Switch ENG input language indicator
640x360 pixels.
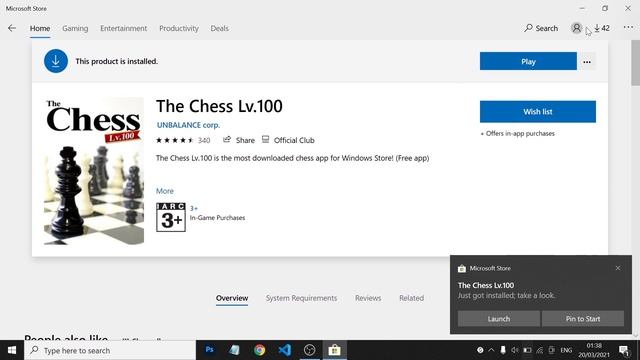coord(566,350)
